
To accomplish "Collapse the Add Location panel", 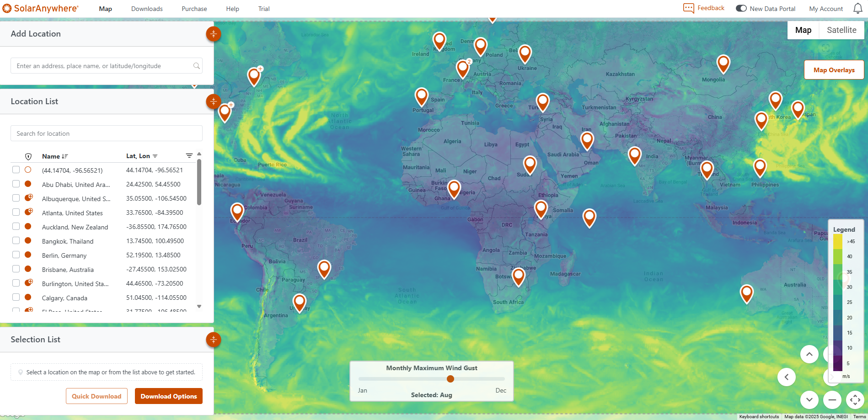I will click(x=214, y=34).
